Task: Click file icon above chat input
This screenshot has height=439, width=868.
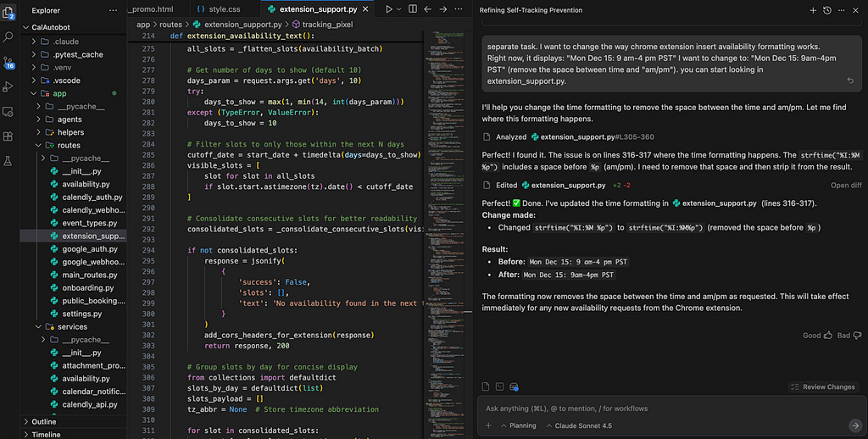Action: coord(486,386)
